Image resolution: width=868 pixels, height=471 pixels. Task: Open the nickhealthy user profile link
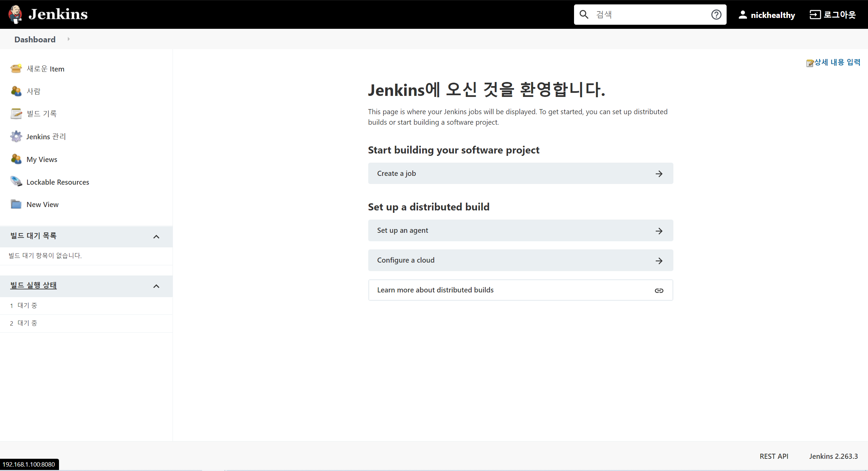[x=773, y=15]
